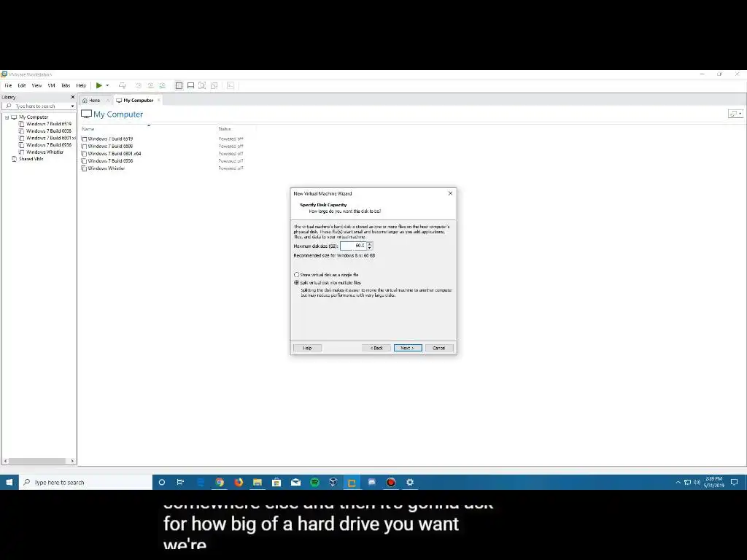Close the Library panel
The height and width of the screenshot is (560, 747).
coord(73,97)
